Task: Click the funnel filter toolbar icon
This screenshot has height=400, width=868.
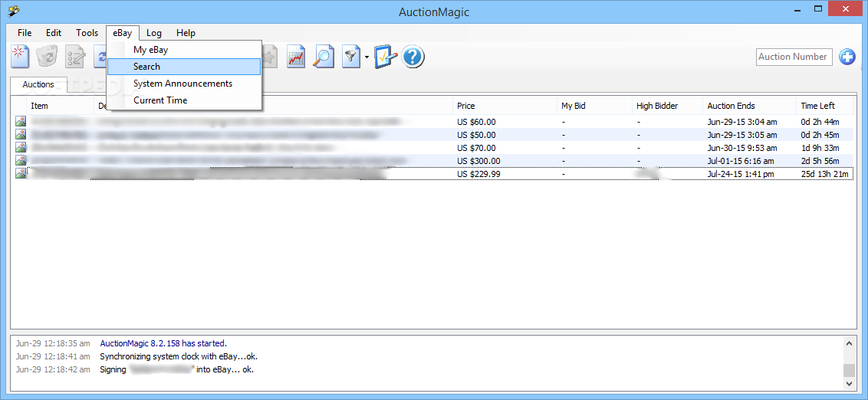Action: 351,57
